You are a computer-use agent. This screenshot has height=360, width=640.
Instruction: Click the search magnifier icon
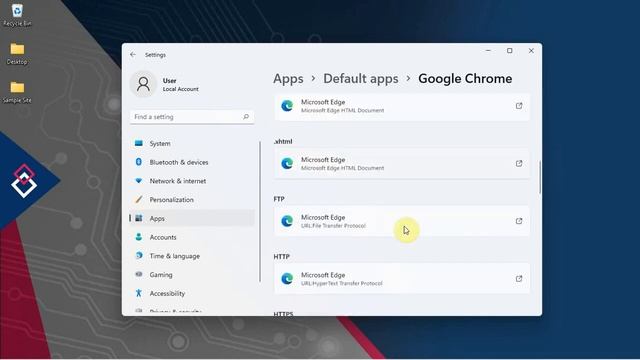click(x=246, y=117)
